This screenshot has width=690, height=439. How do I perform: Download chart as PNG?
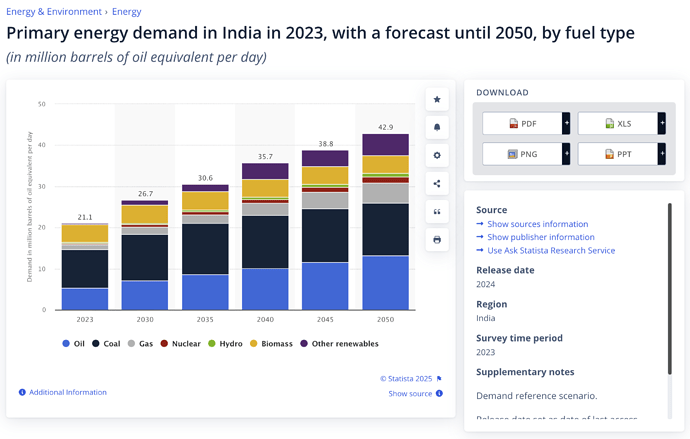[522, 154]
